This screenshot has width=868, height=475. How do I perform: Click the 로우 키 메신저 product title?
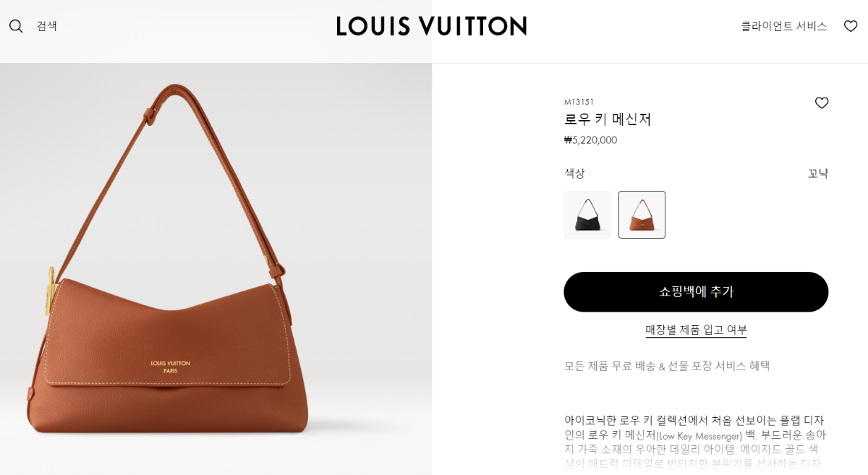[608, 119]
